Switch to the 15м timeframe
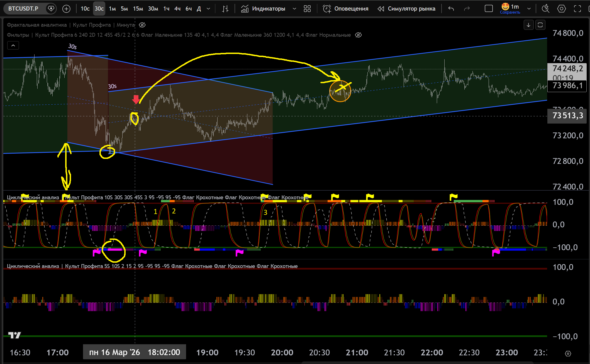Viewport: 590px width, 364px height. pyautogui.click(x=138, y=9)
